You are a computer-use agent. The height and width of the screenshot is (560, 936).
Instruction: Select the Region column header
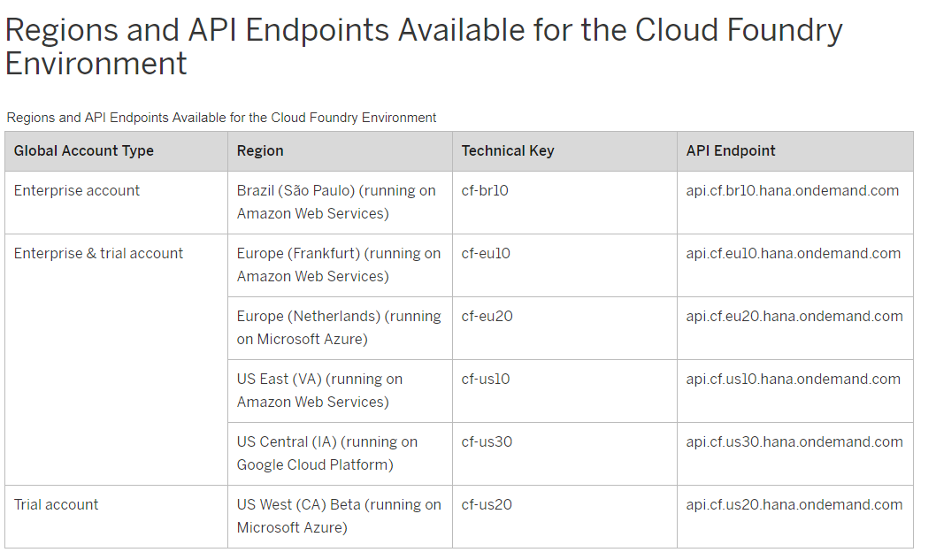(x=260, y=150)
